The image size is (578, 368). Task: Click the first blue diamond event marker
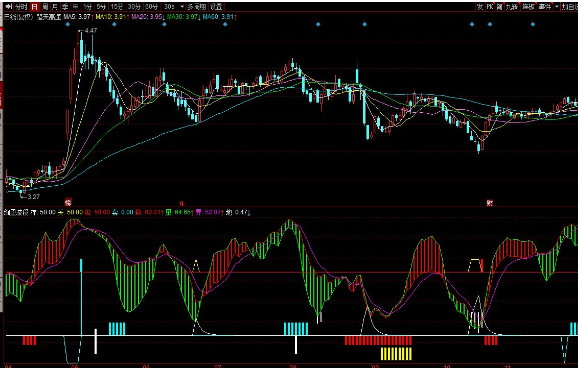(67, 24)
